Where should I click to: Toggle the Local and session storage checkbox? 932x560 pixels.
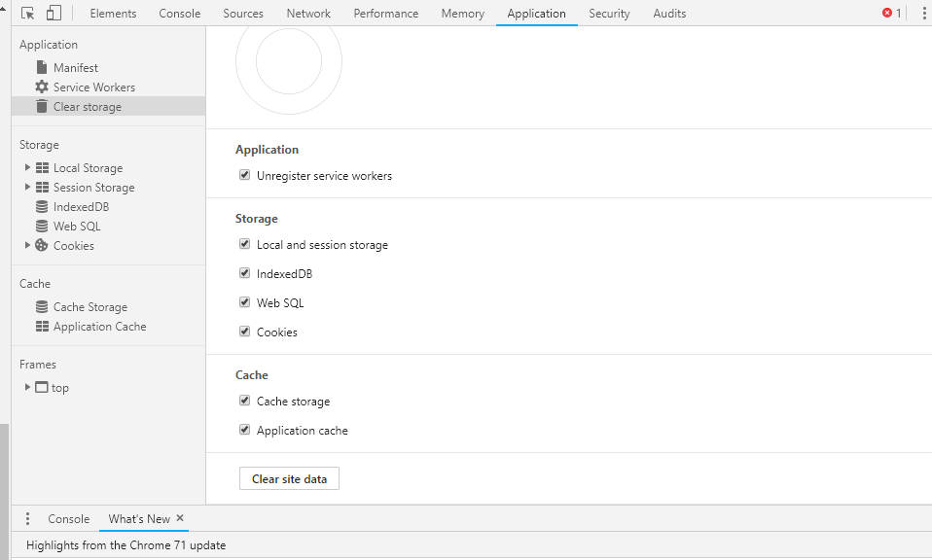click(x=245, y=245)
